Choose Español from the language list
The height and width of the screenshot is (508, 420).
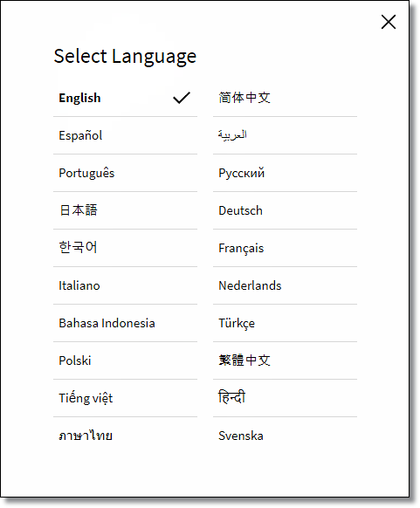tap(125, 135)
